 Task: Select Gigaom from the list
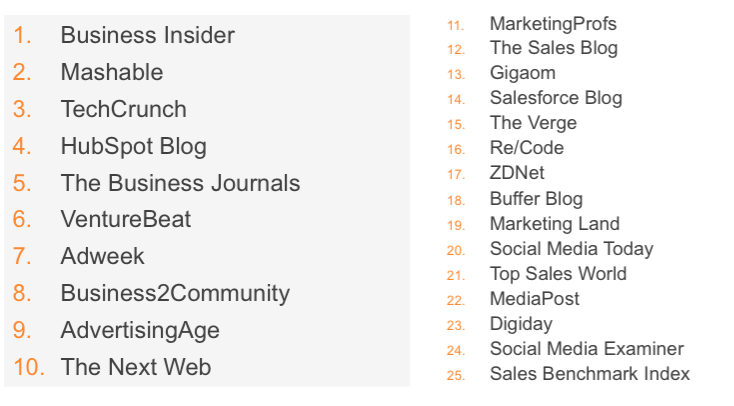tap(522, 74)
